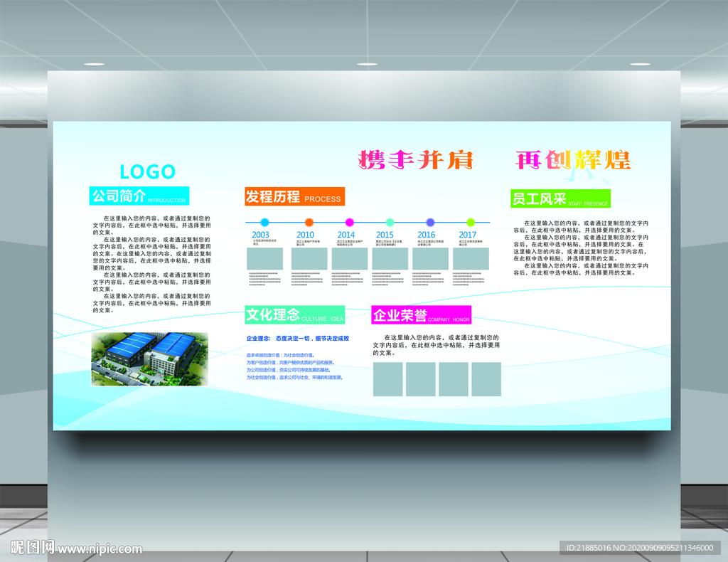Click the 2003 timeline dot
The height and width of the screenshot is (562, 728).
(264, 223)
